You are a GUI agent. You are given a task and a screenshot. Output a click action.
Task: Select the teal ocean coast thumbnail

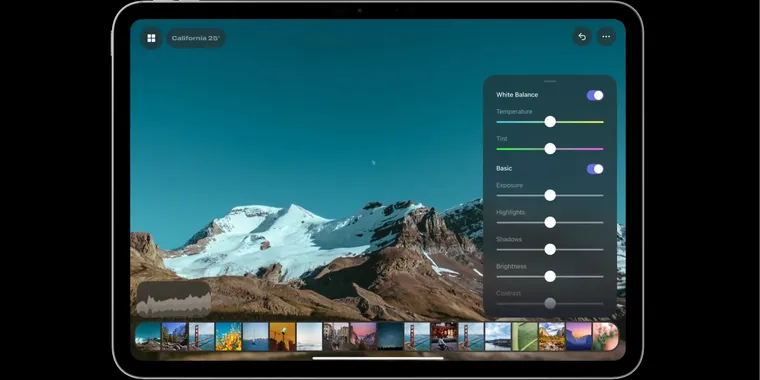(x=148, y=336)
